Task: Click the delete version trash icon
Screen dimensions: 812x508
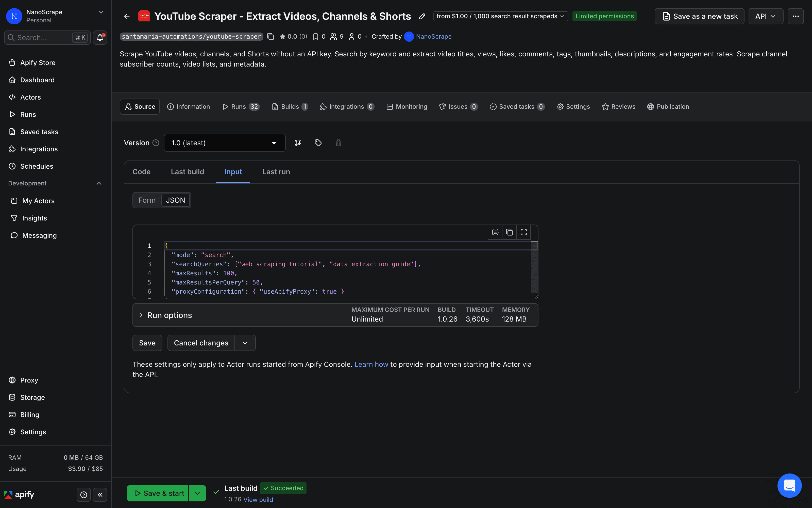Action: point(338,143)
